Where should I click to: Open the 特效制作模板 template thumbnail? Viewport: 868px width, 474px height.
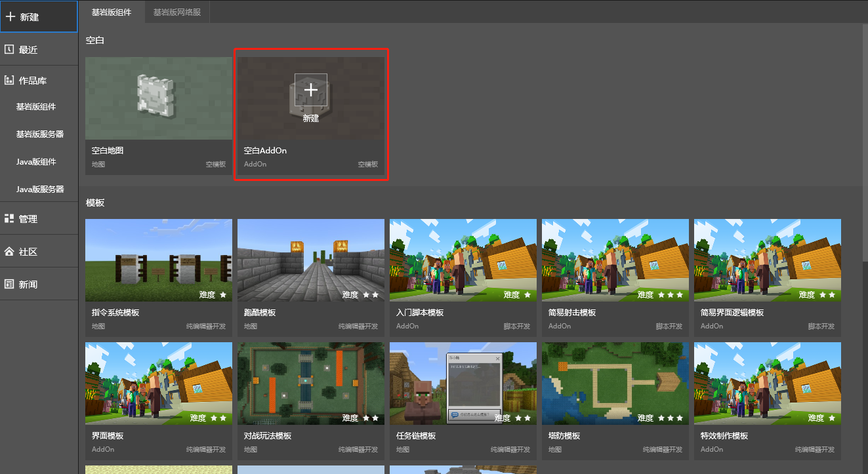[768, 384]
